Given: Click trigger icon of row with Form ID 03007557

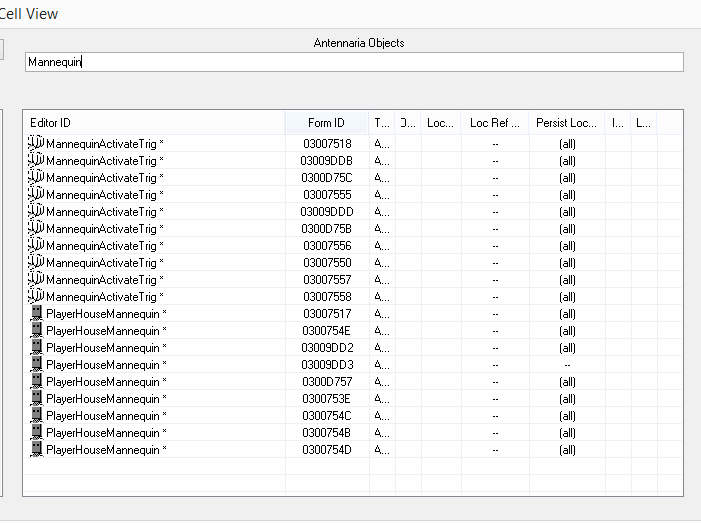Looking at the screenshot, I should click(36, 279).
